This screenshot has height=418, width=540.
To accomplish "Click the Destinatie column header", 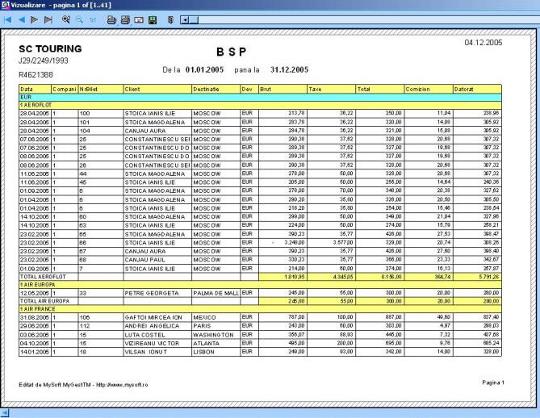I will (x=216, y=89).
